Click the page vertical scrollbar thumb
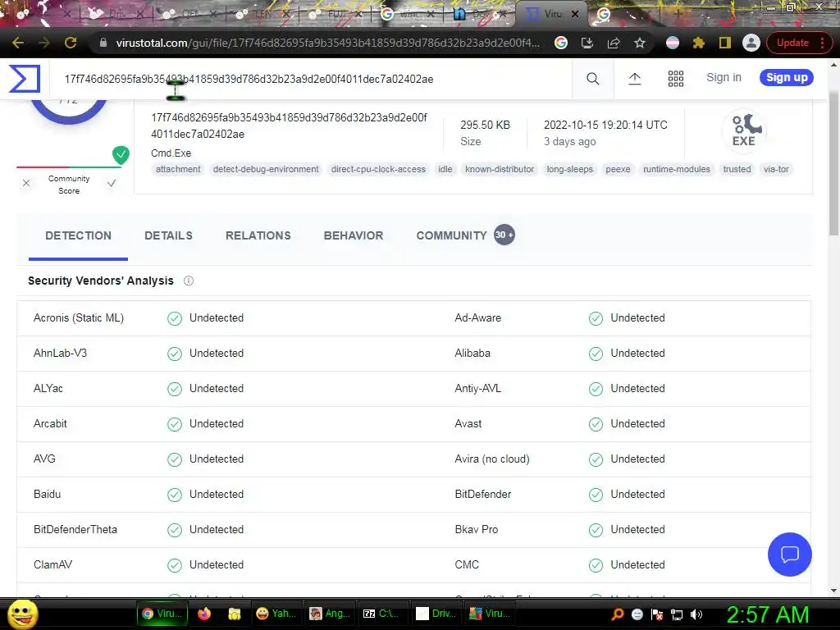 (x=833, y=163)
